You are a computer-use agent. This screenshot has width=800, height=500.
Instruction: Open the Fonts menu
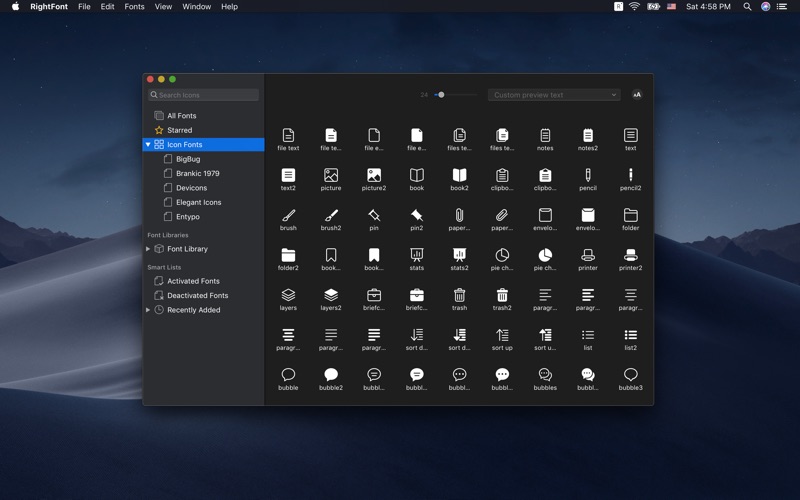(x=134, y=7)
